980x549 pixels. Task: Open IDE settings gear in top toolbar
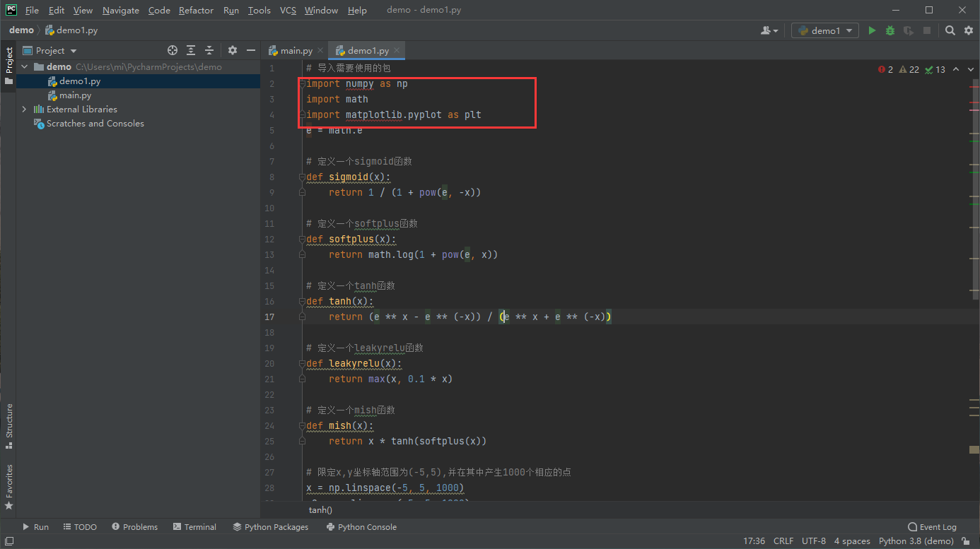pos(967,30)
